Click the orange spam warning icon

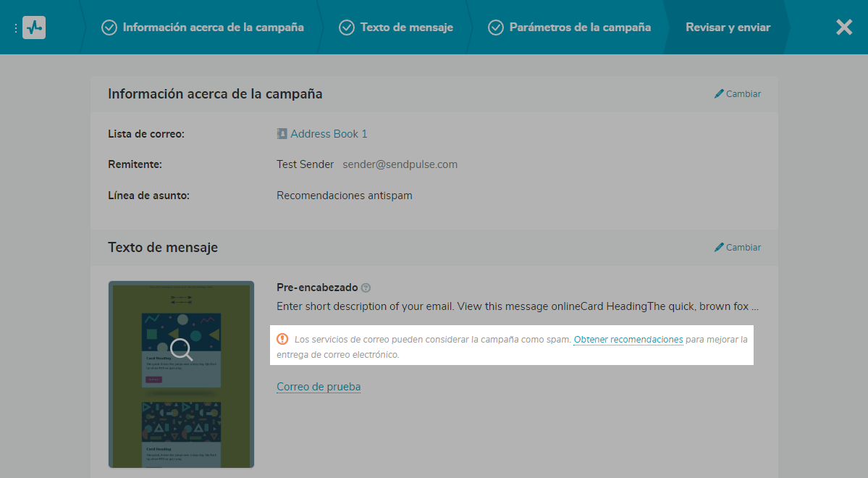(x=282, y=339)
